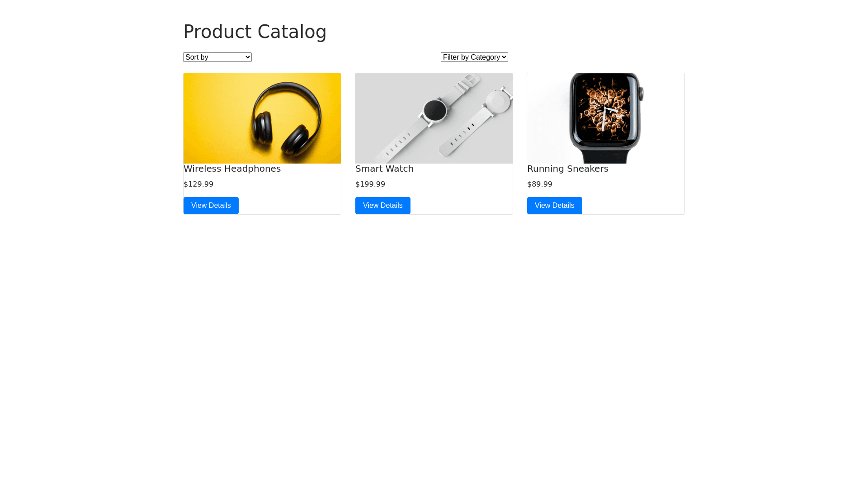View details for Running Sneakers
This screenshot has height=488, width=868.
click(x=555, y=206)
